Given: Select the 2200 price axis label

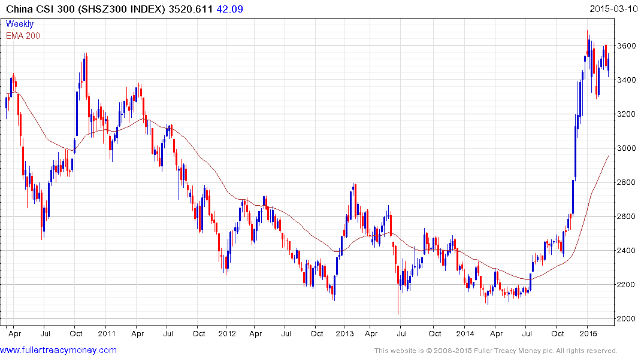Looking at the screenshot, I should [627, 284].
